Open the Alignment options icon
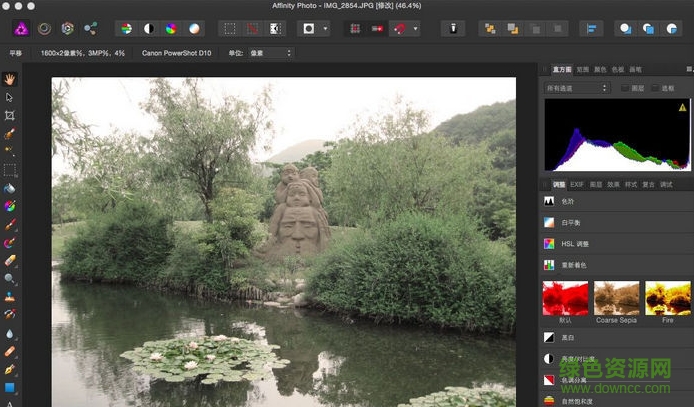 pos(591,29)
